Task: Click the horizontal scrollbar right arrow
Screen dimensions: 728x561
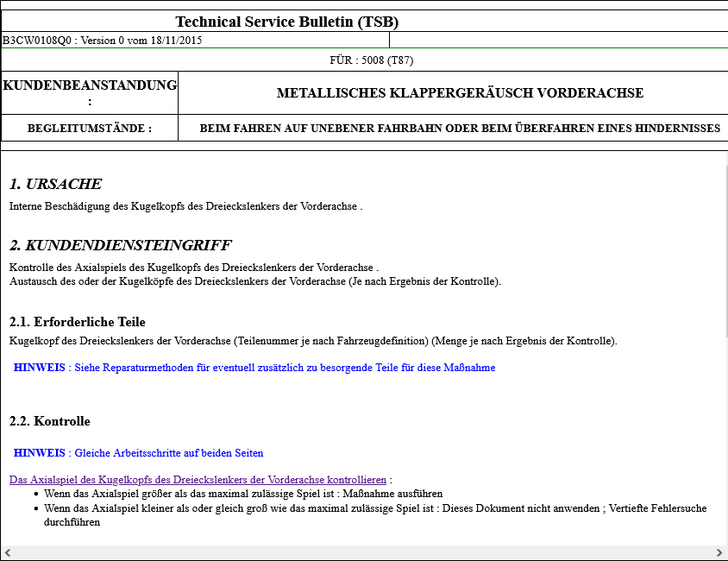Action: pos(719,552)
